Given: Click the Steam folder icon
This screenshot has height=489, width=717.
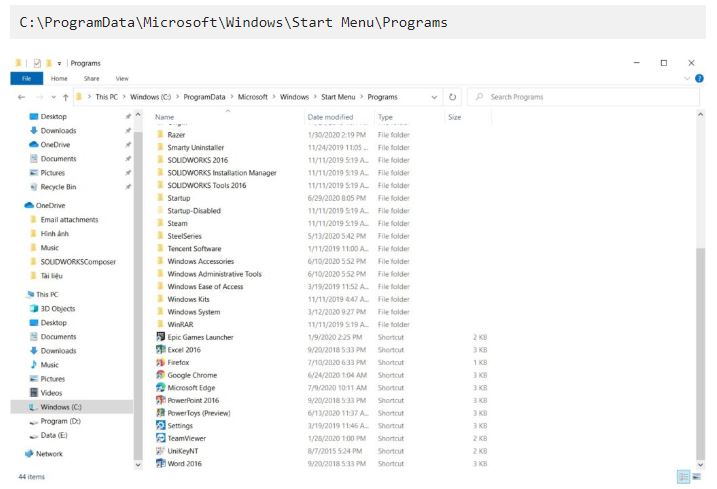Looking at the screenshot, I should (x=161, y=223).
